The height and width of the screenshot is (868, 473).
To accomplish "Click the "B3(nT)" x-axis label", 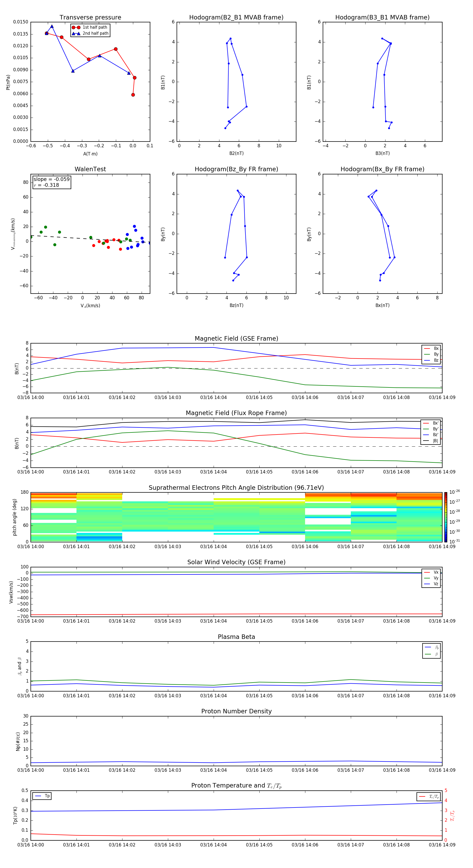I will tap(382, 153).
